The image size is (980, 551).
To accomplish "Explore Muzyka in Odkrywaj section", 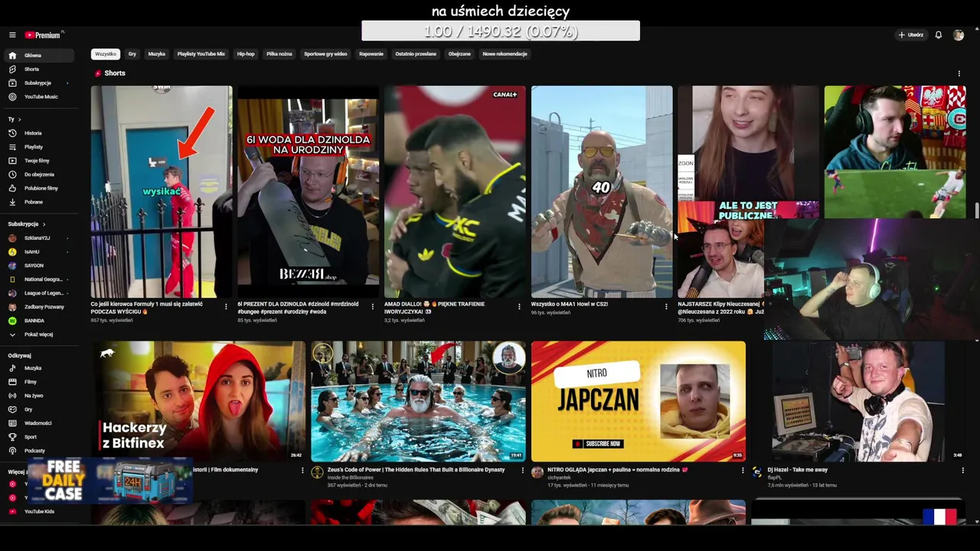I will (38, 368).
